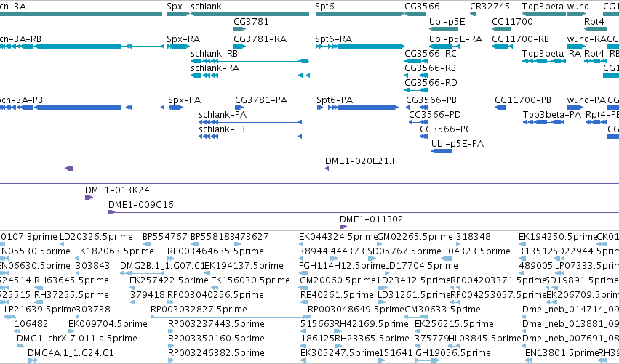
Task: Select the schlank-PB protein feature
Action: coord(250,137)
